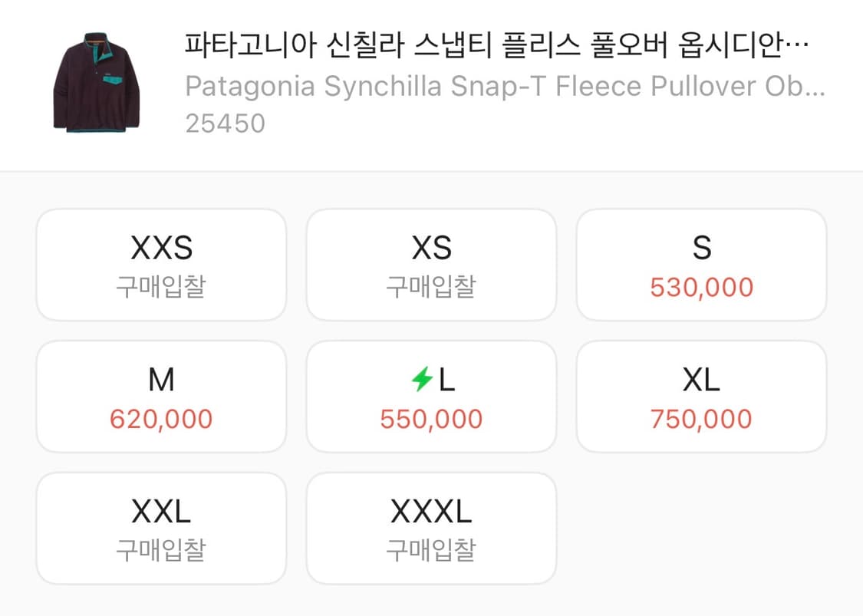Click the style number 25450

pyautogui.click(x=225, y=123)
